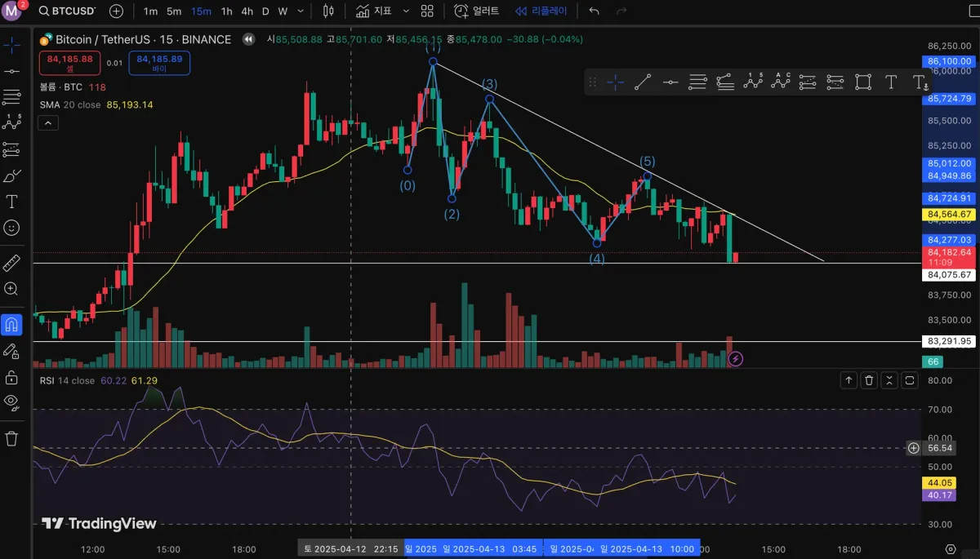Select the brush drawing tool in sidebar
The image size is (980, 559).
tap(11, 175)
